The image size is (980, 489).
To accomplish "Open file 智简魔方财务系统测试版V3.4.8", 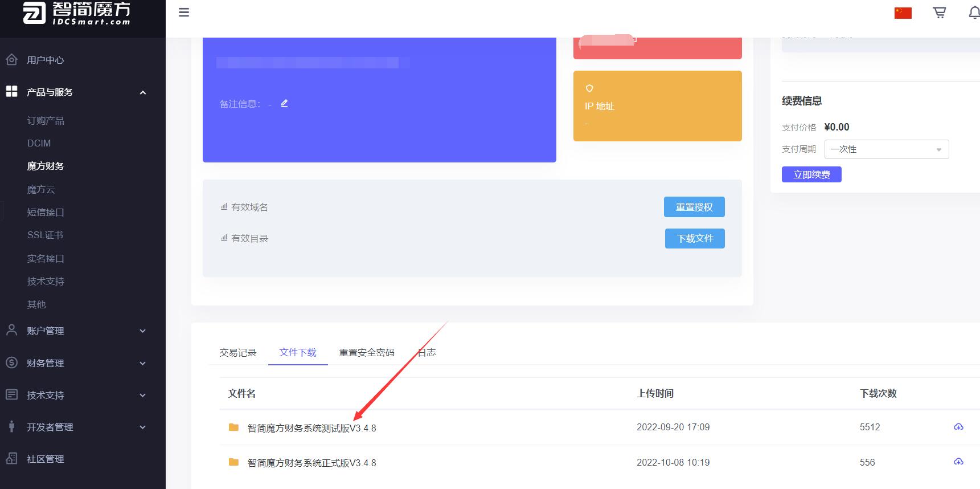I will tap(311, 428).
